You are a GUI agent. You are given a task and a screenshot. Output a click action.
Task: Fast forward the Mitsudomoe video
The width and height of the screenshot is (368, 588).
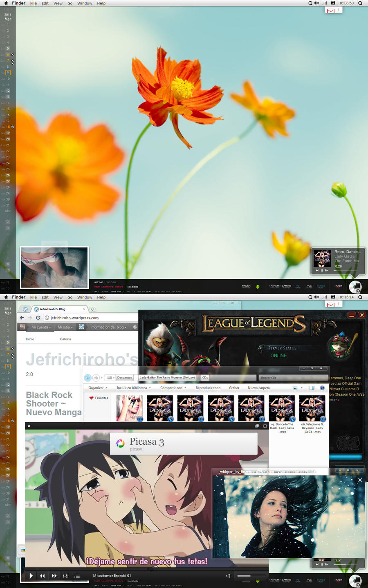[x=54, y=576]
